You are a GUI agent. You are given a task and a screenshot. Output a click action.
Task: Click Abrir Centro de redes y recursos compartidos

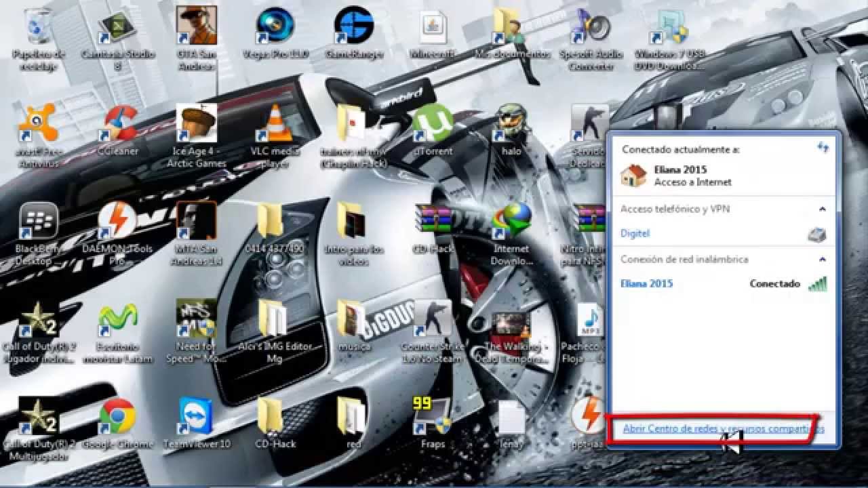(724, 428)
